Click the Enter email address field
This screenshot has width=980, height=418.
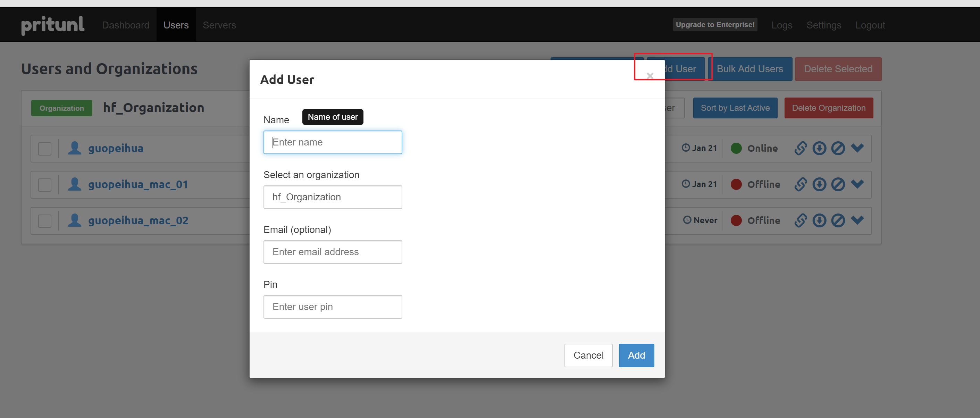click(333, 252)
